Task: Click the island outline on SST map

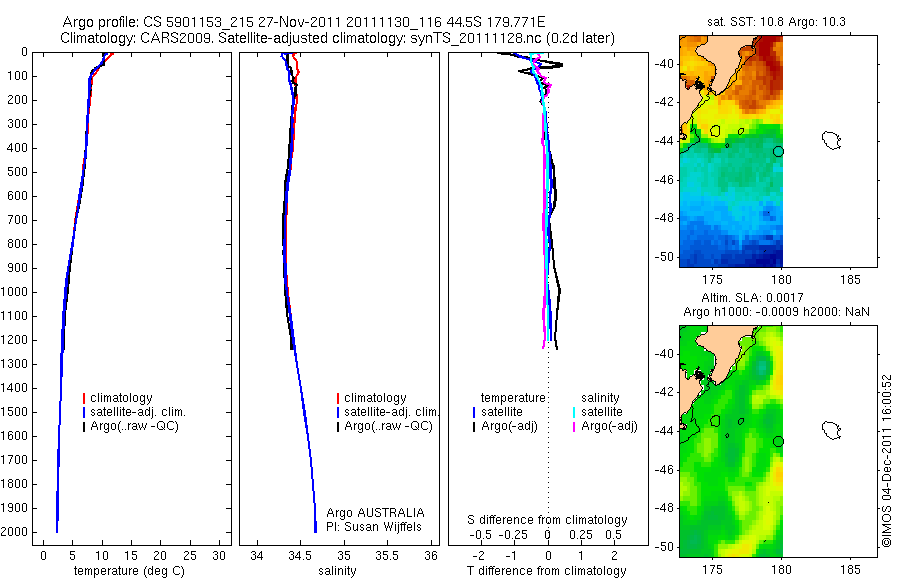Action: click(831, 140)
